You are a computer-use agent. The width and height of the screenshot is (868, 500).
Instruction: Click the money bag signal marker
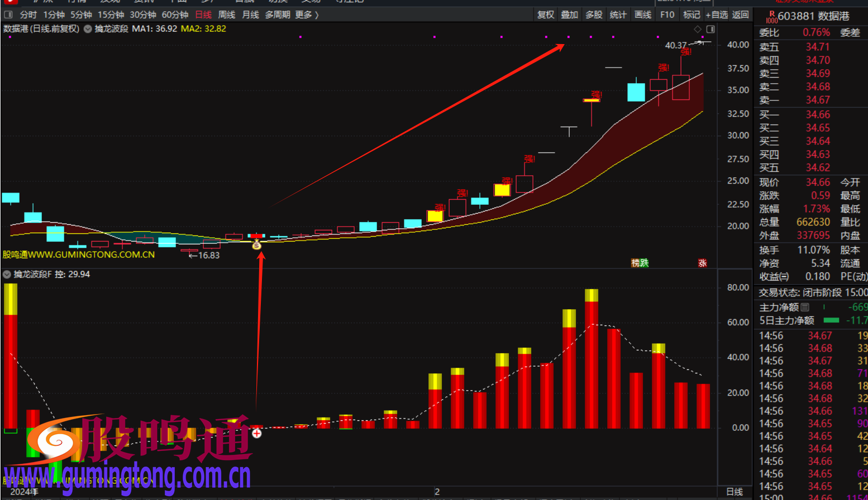coord(256,245)
